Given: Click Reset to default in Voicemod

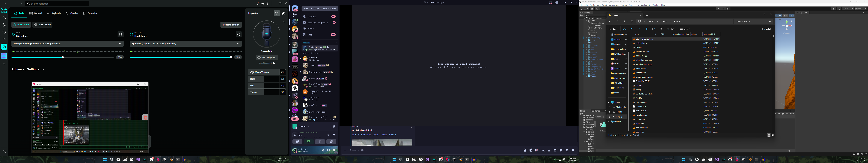Looking at the screenshot, I should click(x=231, y=25).
